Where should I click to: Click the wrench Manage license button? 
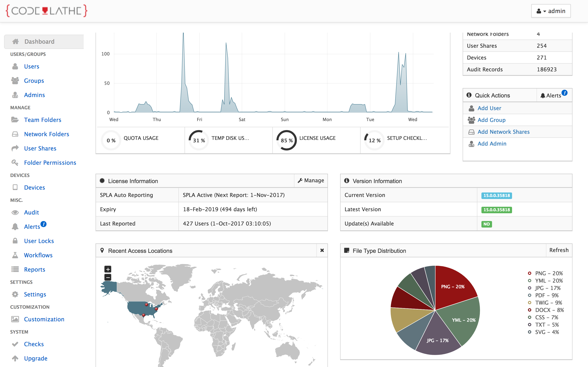coord(311,180)
